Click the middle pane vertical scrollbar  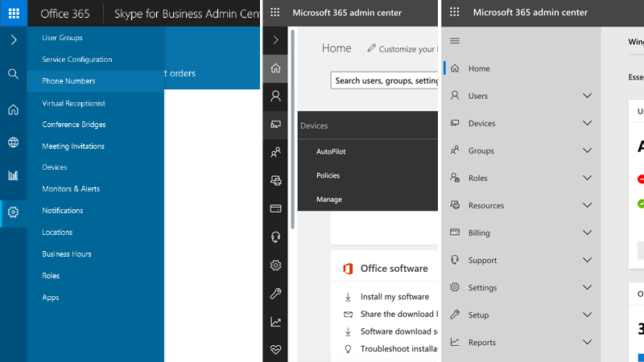(x=292, y=130)
